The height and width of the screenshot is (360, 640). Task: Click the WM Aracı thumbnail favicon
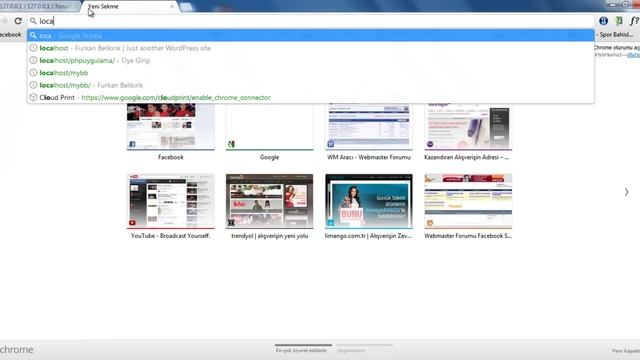point(331,144)
